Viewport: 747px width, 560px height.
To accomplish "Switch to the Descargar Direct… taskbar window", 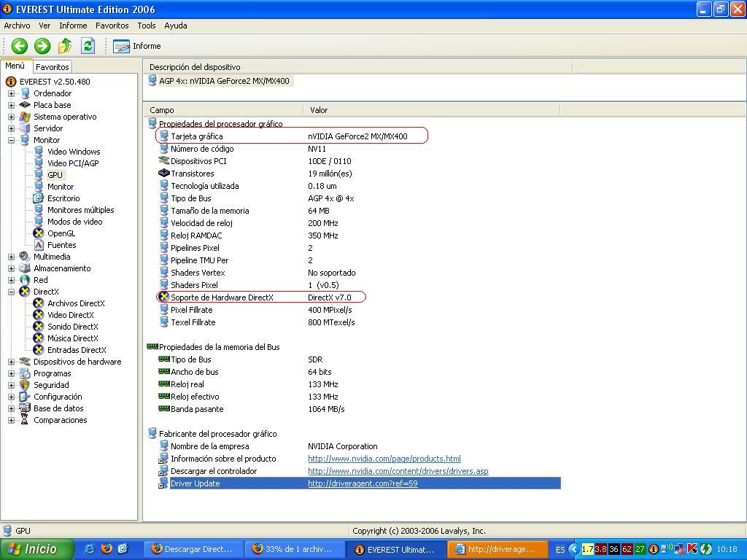I will click(x=194, y=549).
